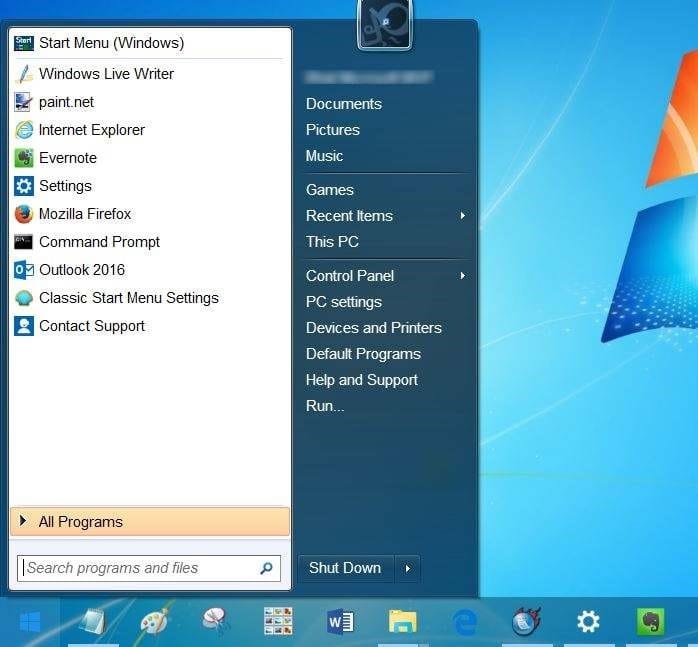Viewport: 698px width, 647px height.
Task: Click the Windows Start button on taskbar
Action: (30, 622)
